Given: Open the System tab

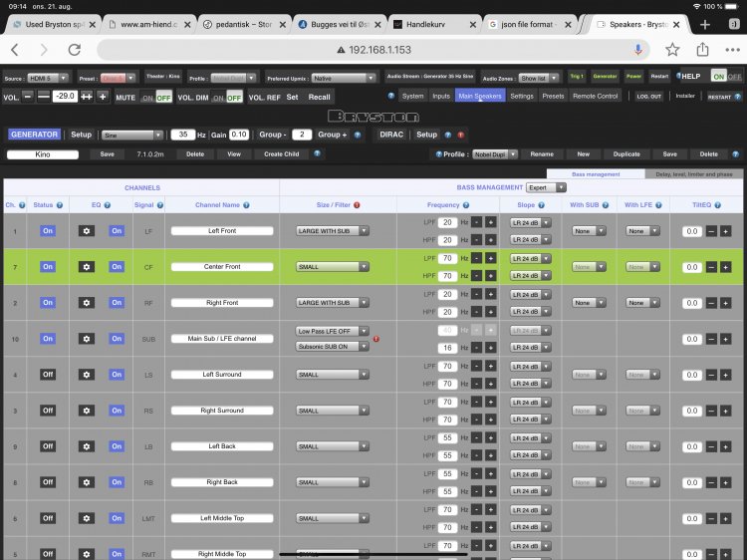Looking at the screenshot, I should 412,97.
